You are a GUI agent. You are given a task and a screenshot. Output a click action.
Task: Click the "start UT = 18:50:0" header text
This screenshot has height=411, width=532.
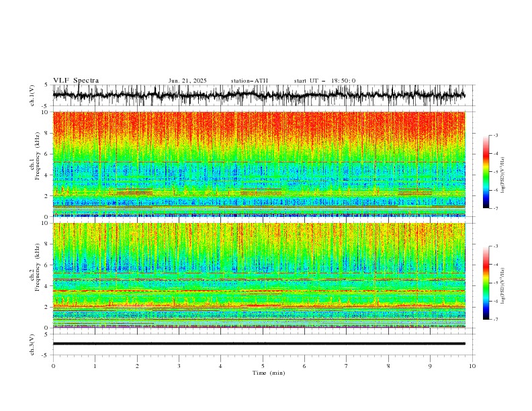coord(324,81)
